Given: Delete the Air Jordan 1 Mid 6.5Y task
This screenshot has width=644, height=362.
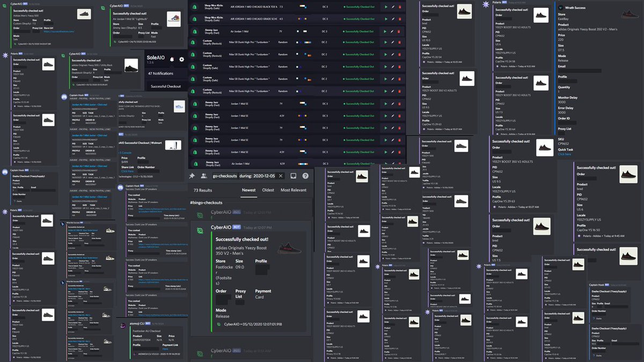Looking at the screenshot, I should [x=399, y=164].
